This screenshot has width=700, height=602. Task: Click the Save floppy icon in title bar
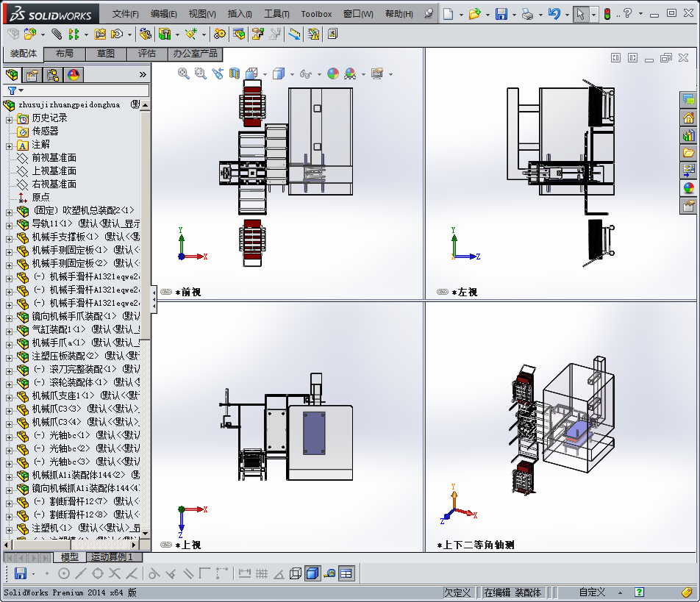pyautogui.click(x=501, y=14)
